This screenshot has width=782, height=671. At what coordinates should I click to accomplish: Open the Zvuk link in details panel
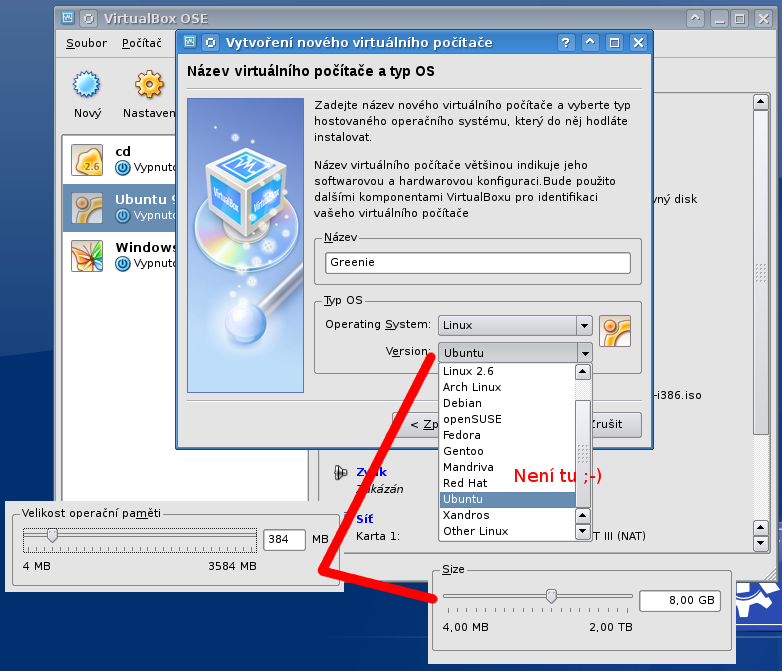click(x=372, y=471)
